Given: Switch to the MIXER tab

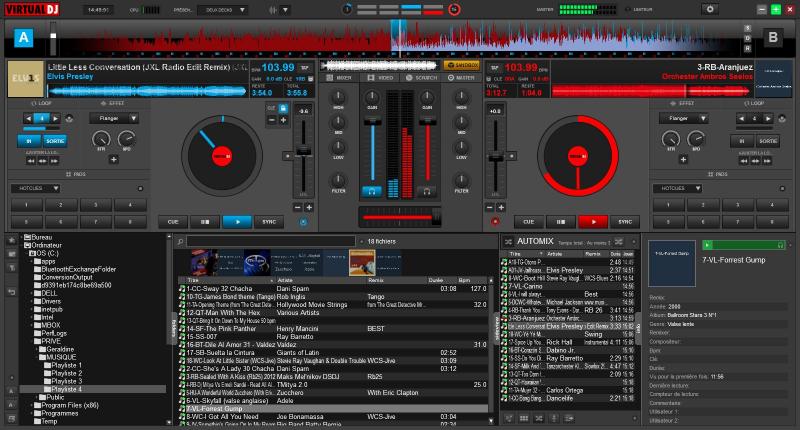Looking at the screenshot, I should point(339,78).
